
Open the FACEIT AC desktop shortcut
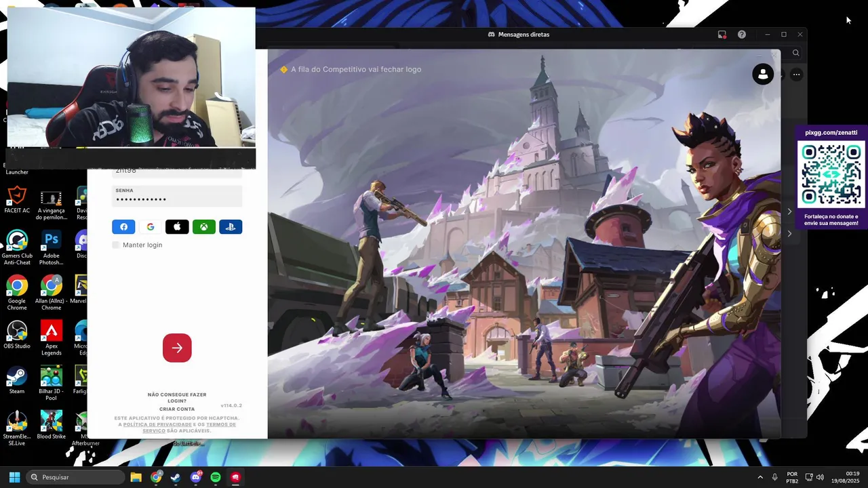[17, 201]
